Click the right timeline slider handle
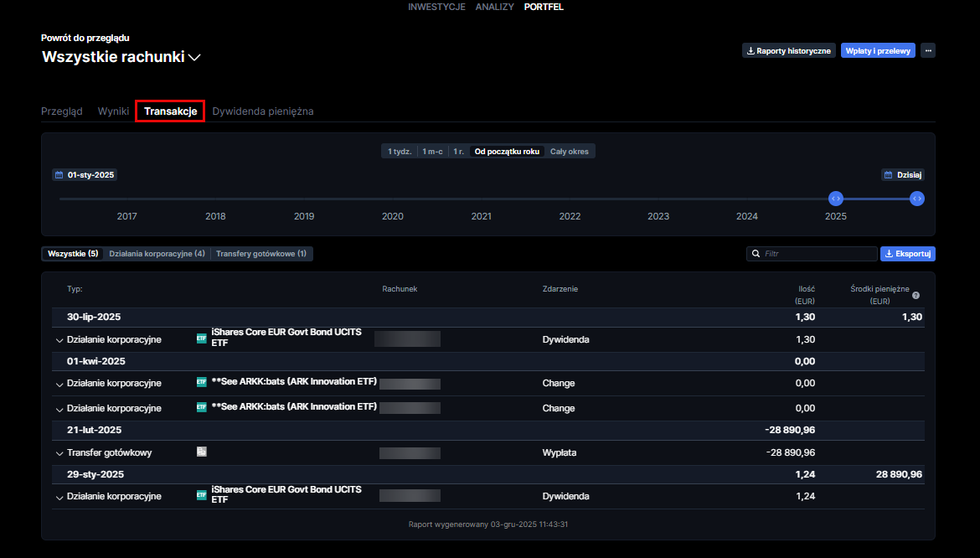 [917, 199]
